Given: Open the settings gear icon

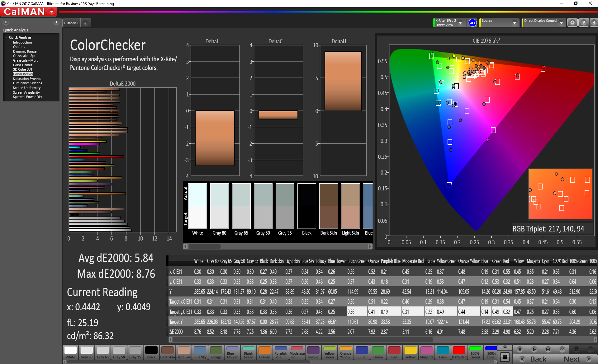Looking at the screenshot, I should click(x=572, y=23).
